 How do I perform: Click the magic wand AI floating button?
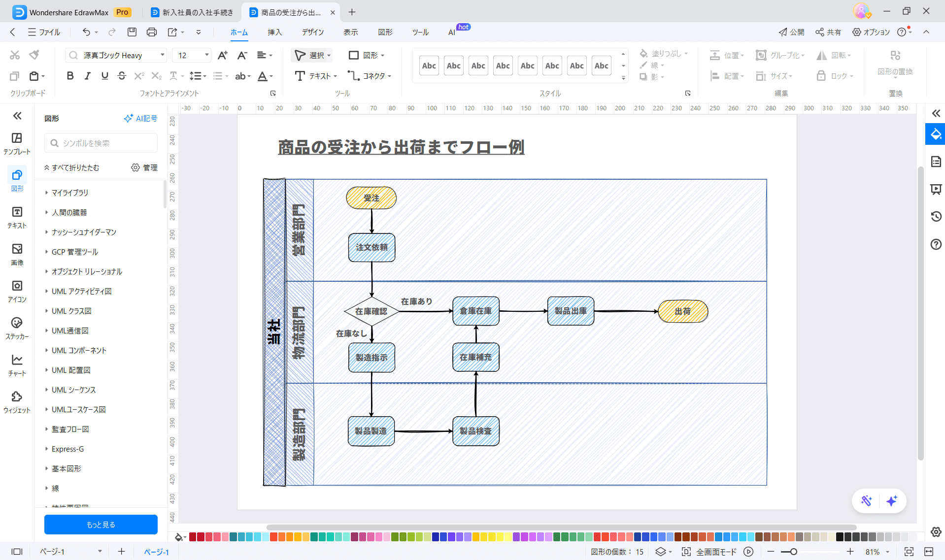867,501
